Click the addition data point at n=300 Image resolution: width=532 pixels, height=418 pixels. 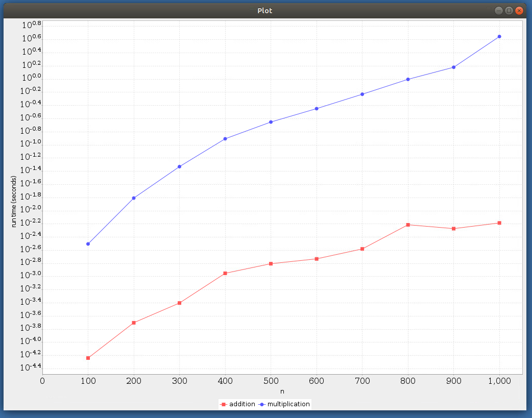pyautogui.click(x=180, y=303)
